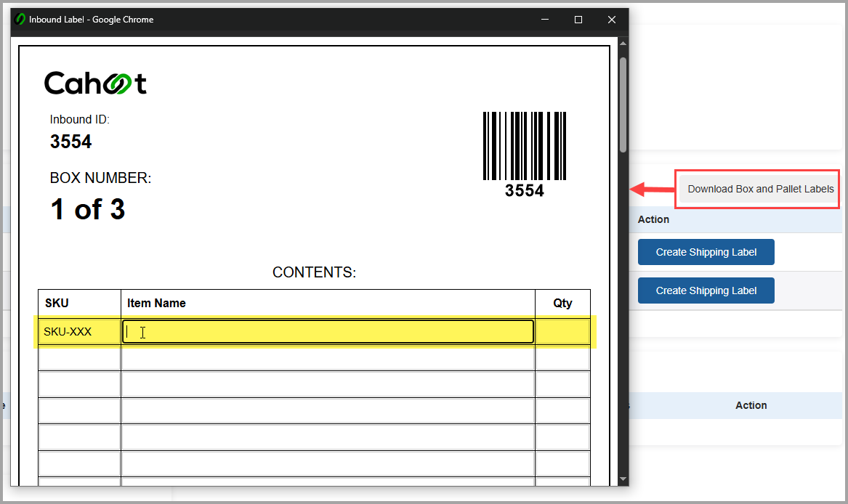Maximize the Inbound Label Chrome window
The width and height of the screenshot is (848, 504).
[x=578, y=20]
